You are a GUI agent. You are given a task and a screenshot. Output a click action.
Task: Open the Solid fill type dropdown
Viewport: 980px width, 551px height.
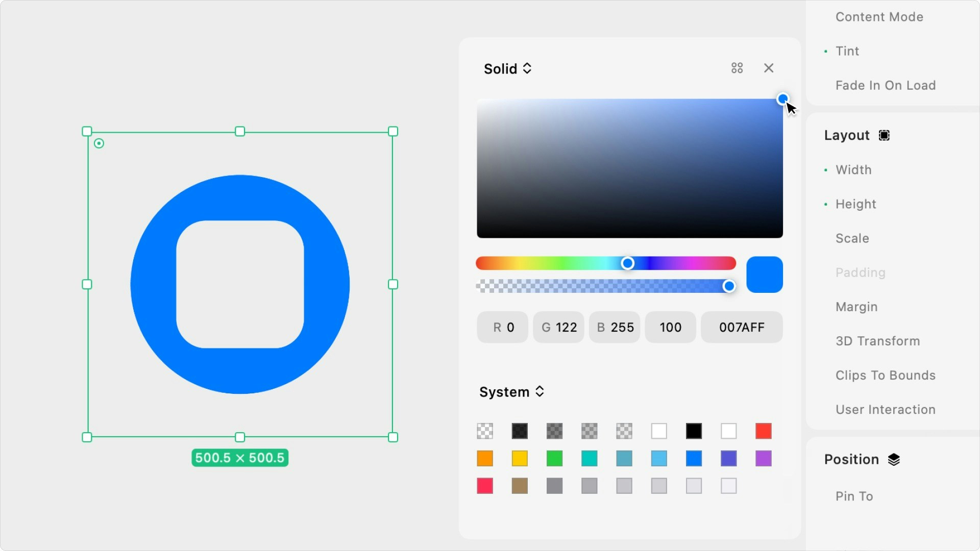point(508,69)
